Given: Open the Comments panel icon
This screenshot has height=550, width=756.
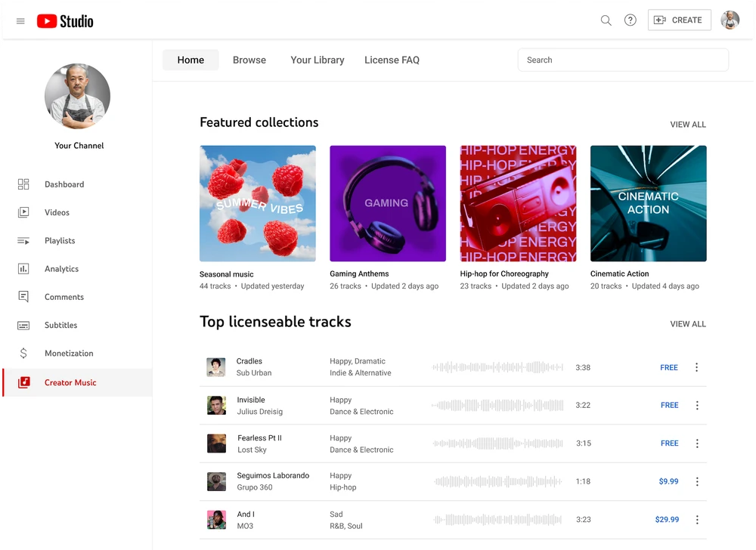Looking at the screenshot, I should [x=23, y=296].
